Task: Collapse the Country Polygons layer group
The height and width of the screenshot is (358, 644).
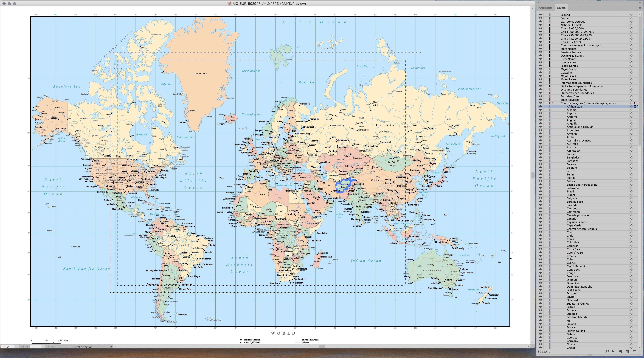Action: click(x=553, y=103)
